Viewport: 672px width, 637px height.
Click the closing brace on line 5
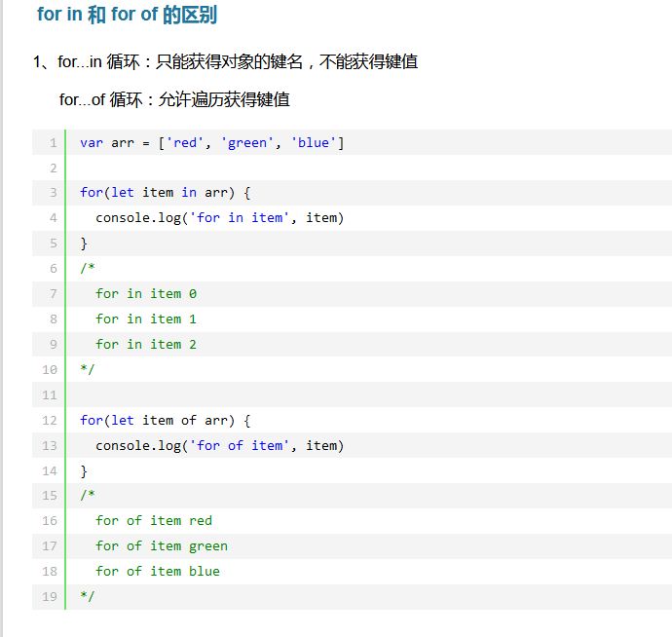(x=84, y=244)
